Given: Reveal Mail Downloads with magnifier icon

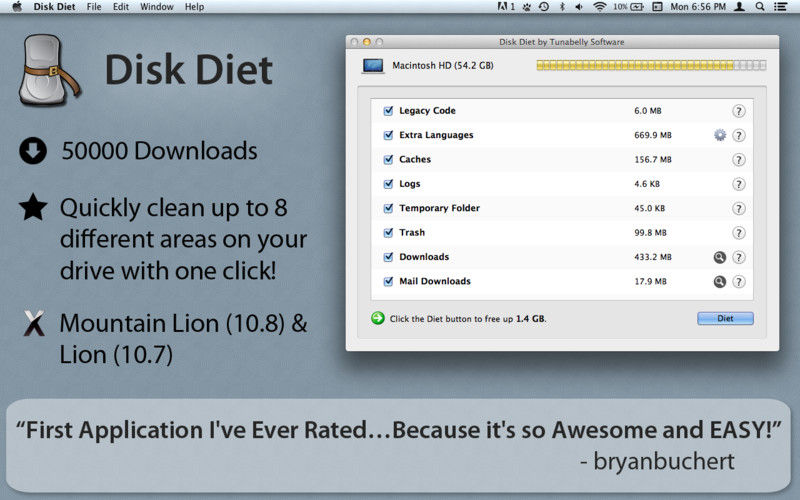Looking at the screenshot, I should click(x=719, y=282).
